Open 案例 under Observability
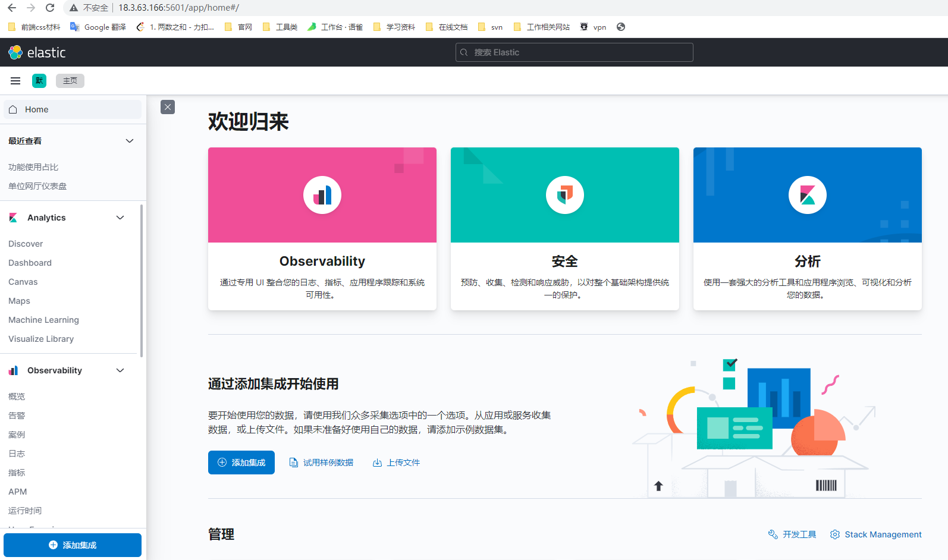 tap(17, 435)
